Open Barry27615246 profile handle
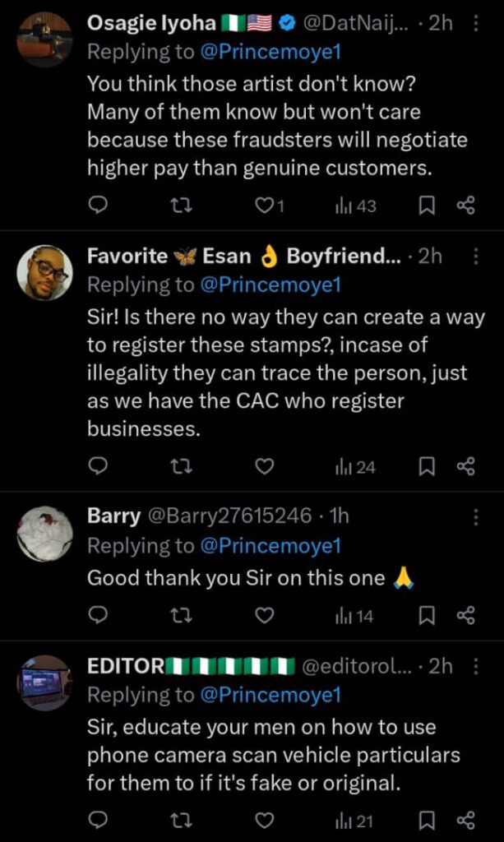504x842 pixels. (x=229, y=516)
